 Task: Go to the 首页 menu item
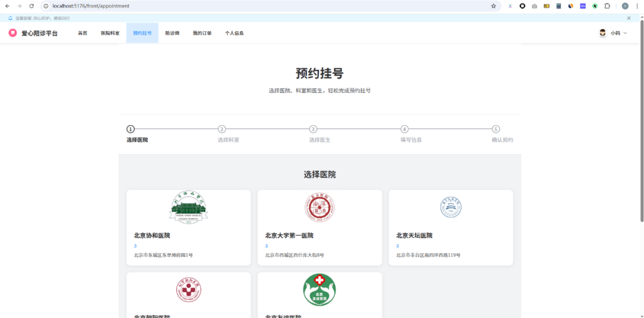tap(82, 33)
